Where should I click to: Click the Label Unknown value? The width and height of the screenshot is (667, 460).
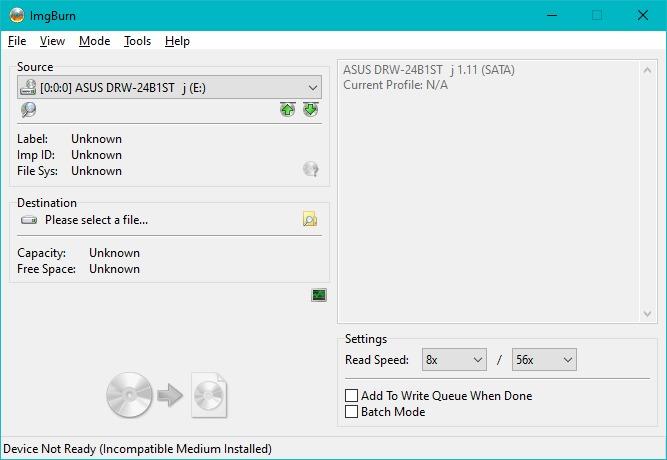click(x=97, y=139)
